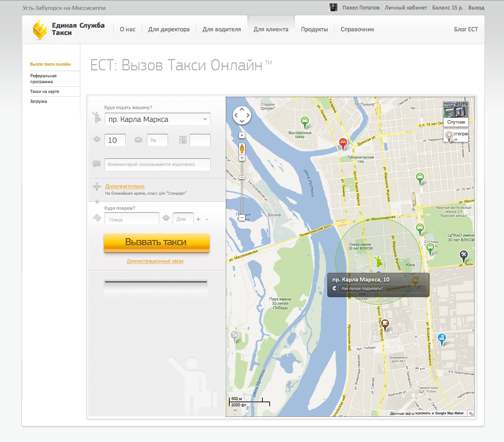Screen dimensions: 504x442
Task: Switch map to Спутник view
Action: (456, 114)
